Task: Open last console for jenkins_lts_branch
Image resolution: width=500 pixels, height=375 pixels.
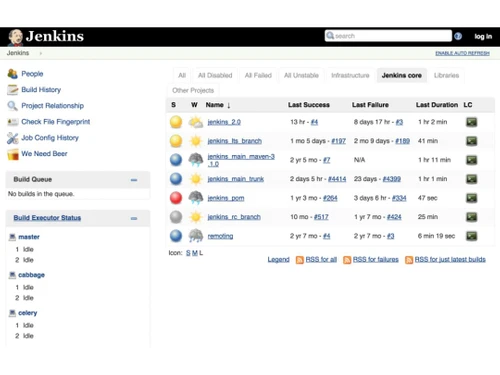Action: pyautogui.click(x=471, y=141)
